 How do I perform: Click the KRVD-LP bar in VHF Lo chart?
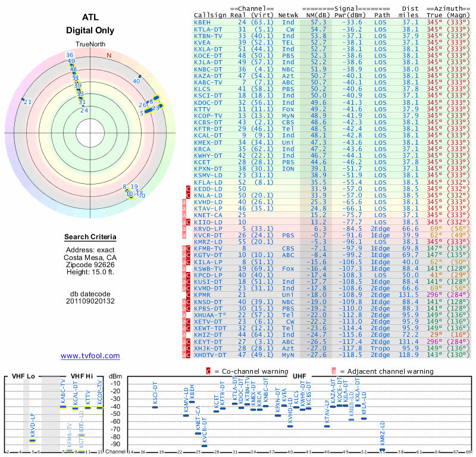pos(33,440)
